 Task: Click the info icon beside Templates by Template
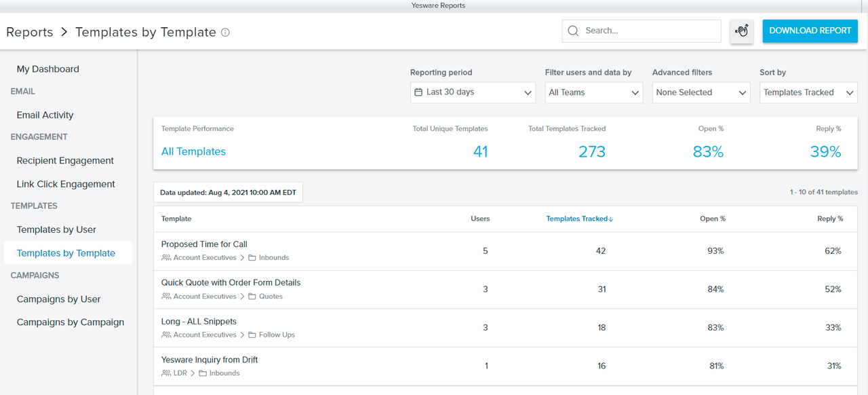coord(226,32)
